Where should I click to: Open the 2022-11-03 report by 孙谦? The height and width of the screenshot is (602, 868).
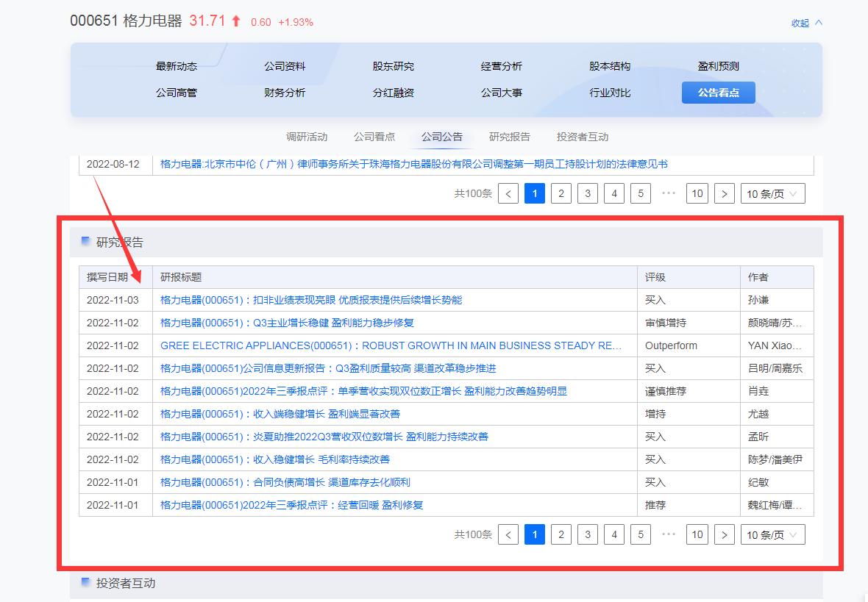[x=317, y=300]
